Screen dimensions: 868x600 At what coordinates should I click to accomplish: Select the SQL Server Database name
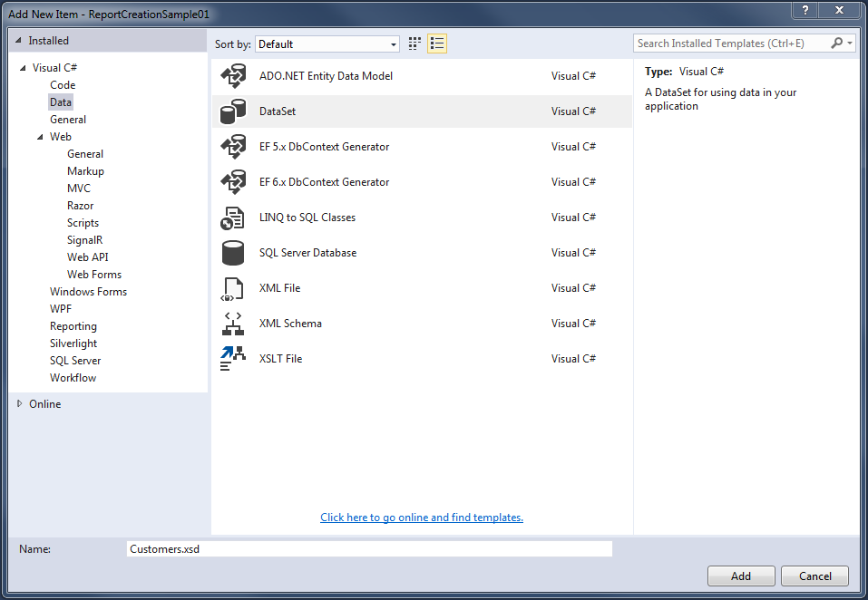307,253
